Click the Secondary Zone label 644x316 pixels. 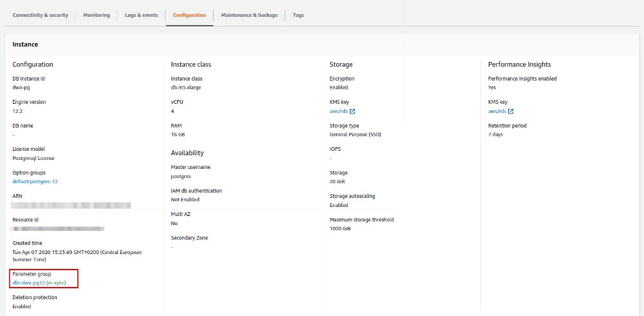189,238
